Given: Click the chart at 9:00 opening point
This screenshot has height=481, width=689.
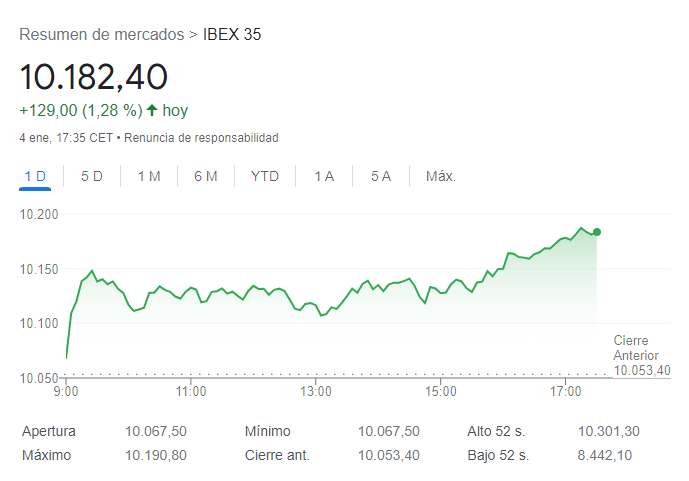Looking at the screenshot, I should (x=67, y=356).
